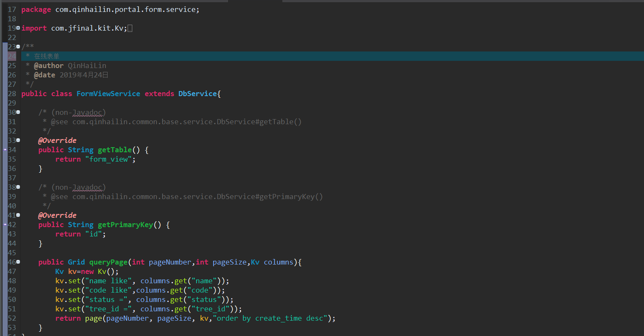This screenshot has height=336, width=644.
Task: Click the pageNumber parameter in queryPage signature
Action: (x=170, y=262)
